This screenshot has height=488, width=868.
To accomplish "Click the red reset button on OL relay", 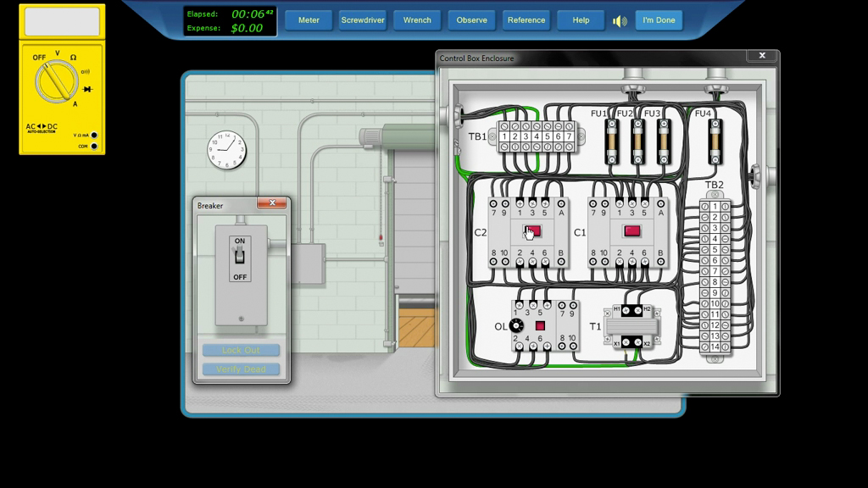I will [x=540, y=326].
